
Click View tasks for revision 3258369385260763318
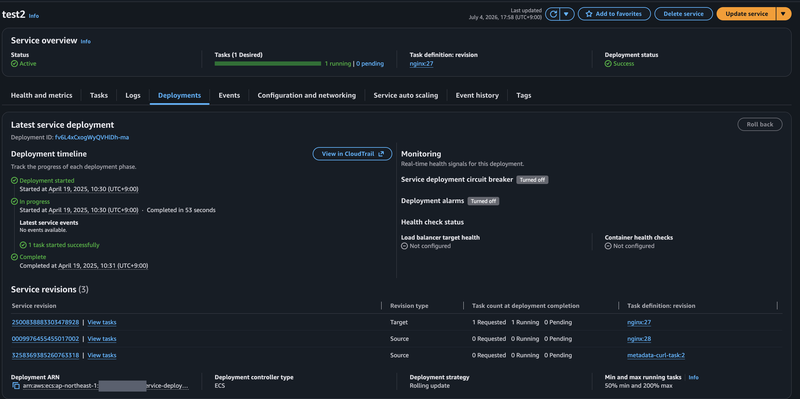102,355
